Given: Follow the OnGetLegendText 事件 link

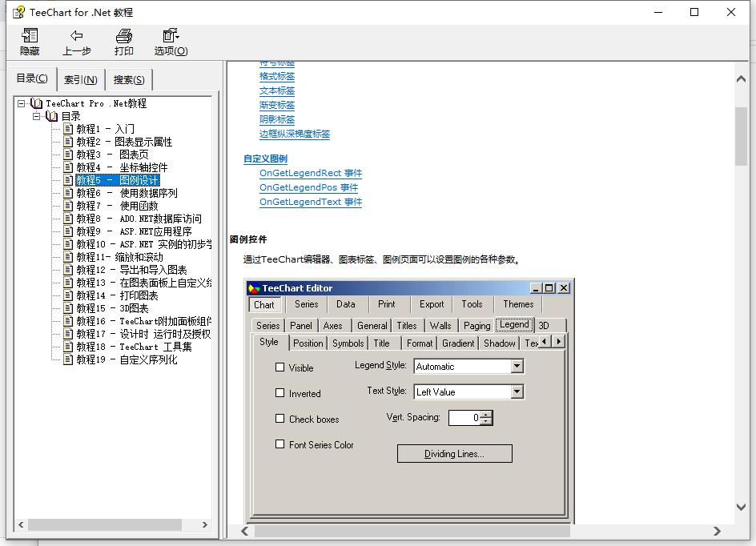Looking at the screenshot, I should [x=311, y=202].
